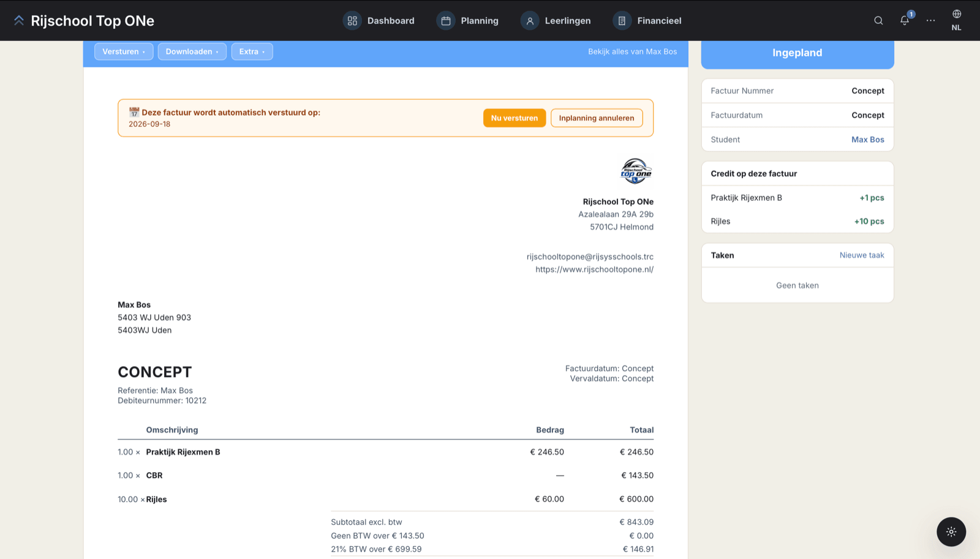The height and width of the screenshot is (559, 980).
Task: Click Debiteurnummer: 10212 text
Action: tap(162, 400)
